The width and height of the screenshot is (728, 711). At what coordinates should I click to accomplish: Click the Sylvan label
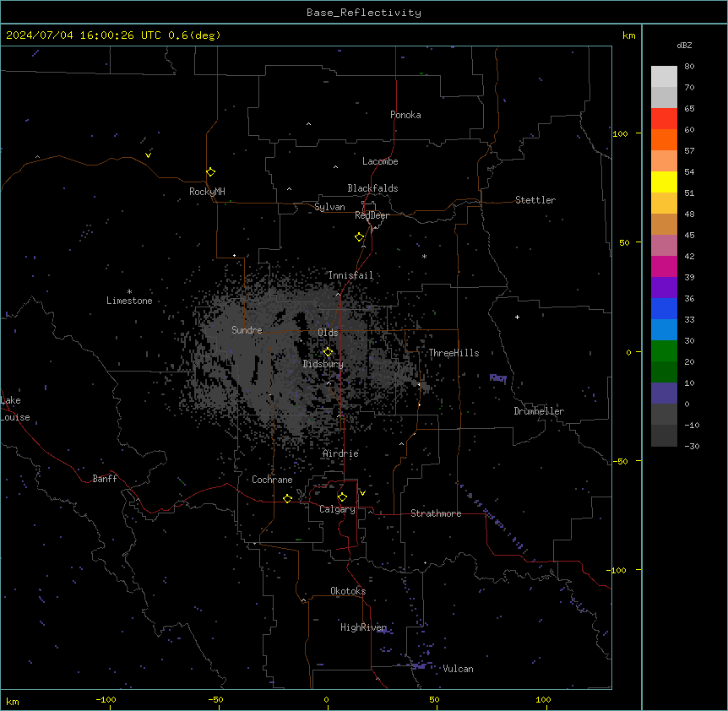pyautogui.click(x=329, y=207)
